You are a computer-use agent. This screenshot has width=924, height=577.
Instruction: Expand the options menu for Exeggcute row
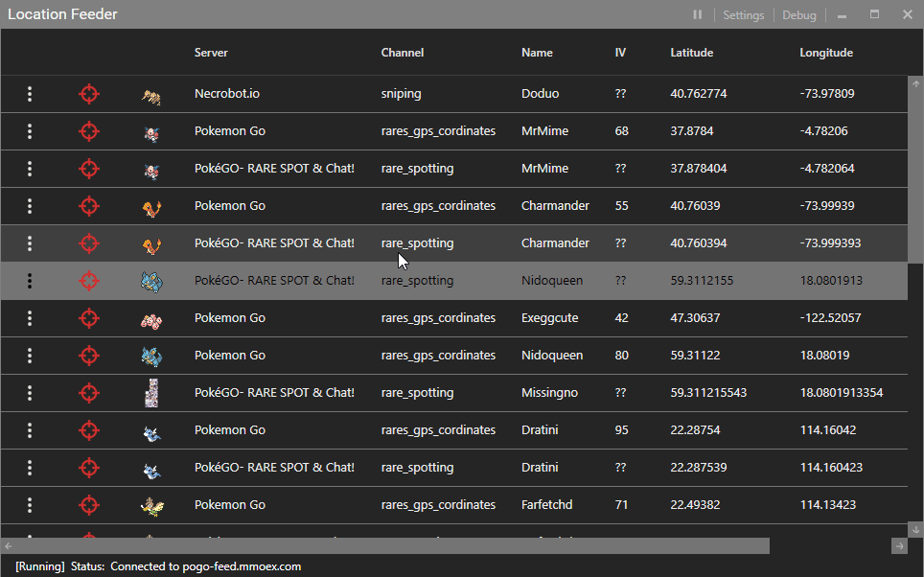(x=30, y=318)
